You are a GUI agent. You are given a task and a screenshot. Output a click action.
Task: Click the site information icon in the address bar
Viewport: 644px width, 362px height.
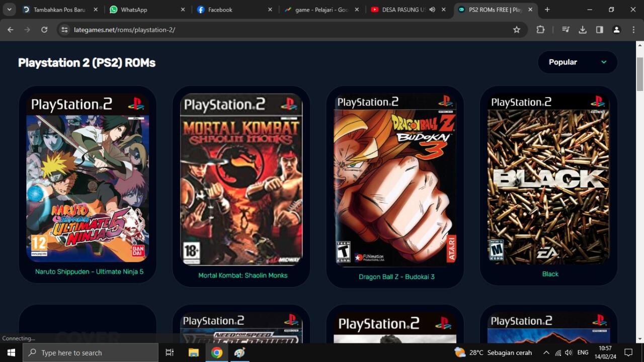coord(65,30)
